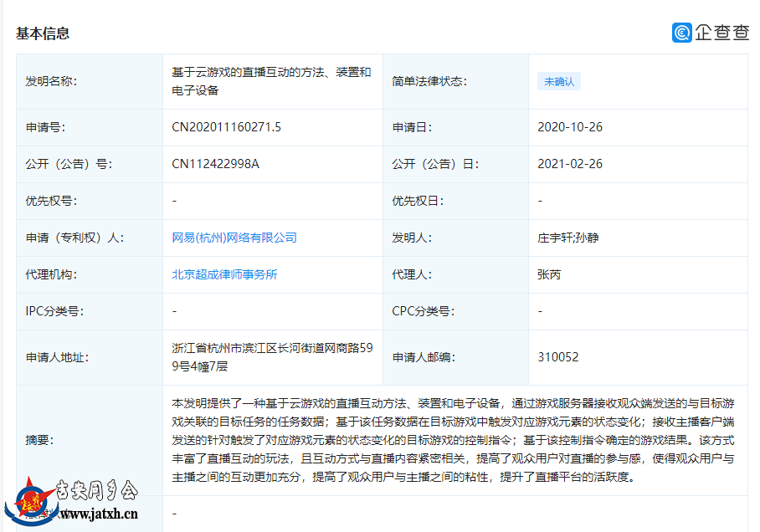
Task: Select the dash value beside CPC分类号
Action: pyautogui.click(x=540, y=311)
